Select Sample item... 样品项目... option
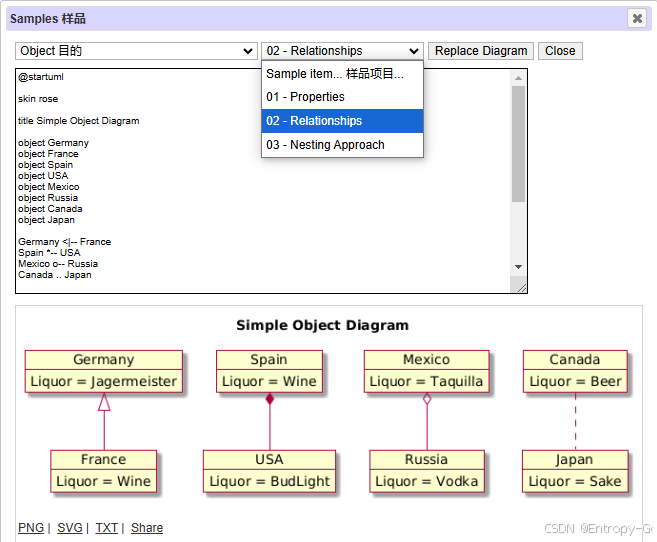The image size is (657, 542). pos(342,74)
